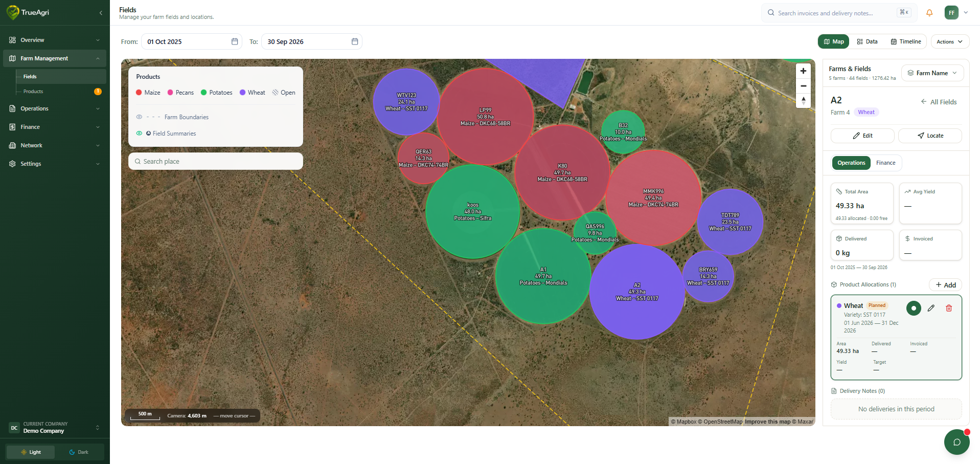Edit the Wheat product allocation pencil
The height and width of the screenshot is (464, 980).
click(931, 308)
